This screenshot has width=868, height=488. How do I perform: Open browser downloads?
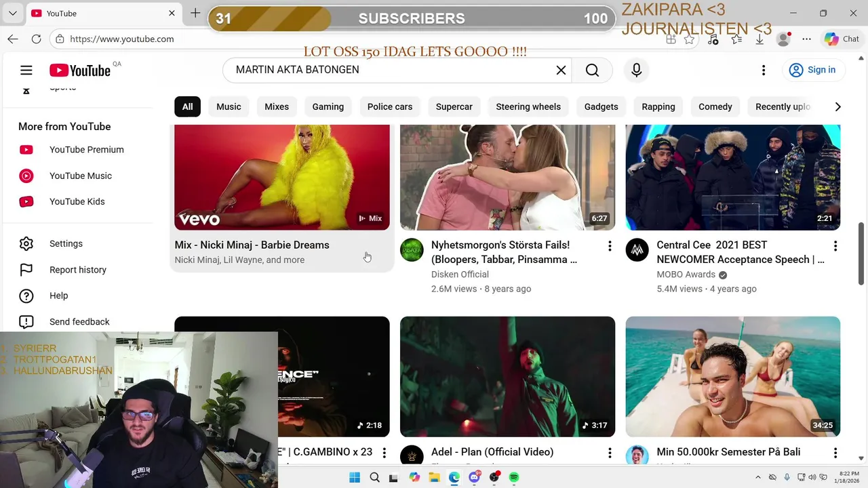click(x=759, y=39)
